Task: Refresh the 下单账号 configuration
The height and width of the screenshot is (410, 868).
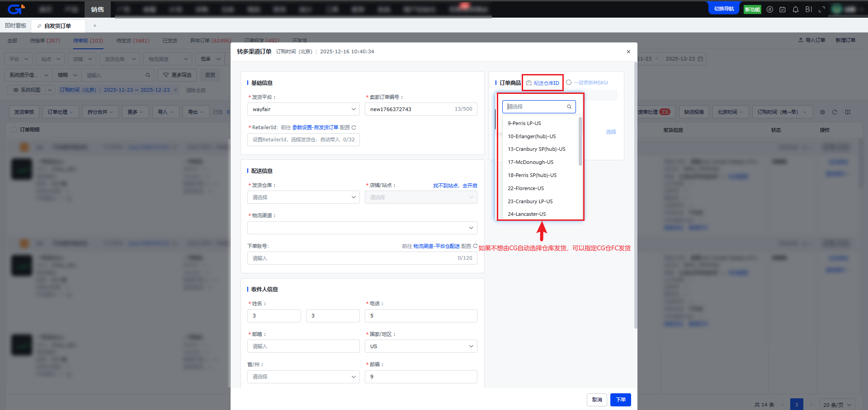Action: click(475, 246)
